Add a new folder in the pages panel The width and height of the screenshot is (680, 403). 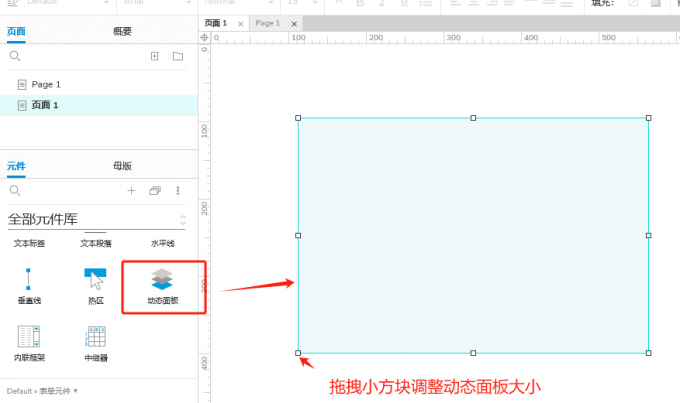[x=178, y=56]
